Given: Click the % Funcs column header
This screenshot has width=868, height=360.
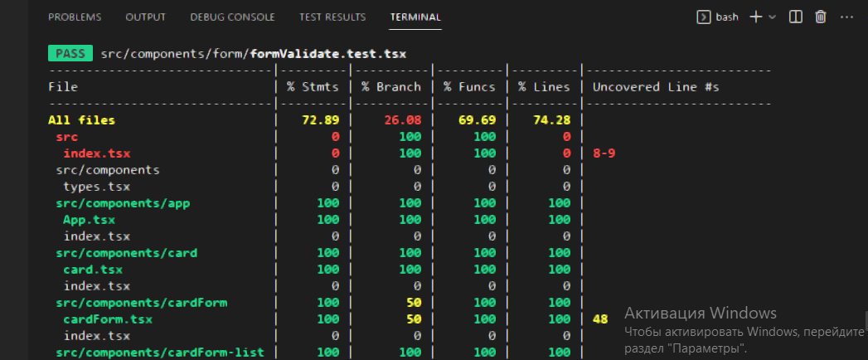Looking at the screenshot, I should click(469, 87).
